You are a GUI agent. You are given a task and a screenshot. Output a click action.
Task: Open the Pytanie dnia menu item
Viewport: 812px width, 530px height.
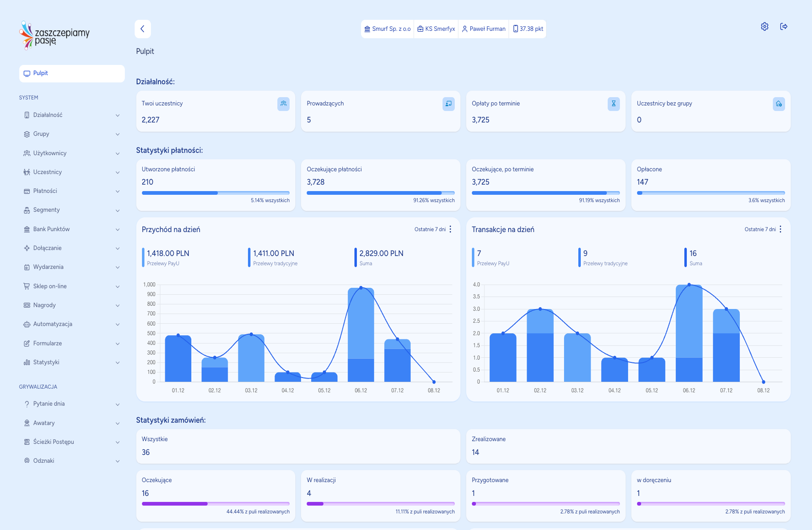point(71,404)
